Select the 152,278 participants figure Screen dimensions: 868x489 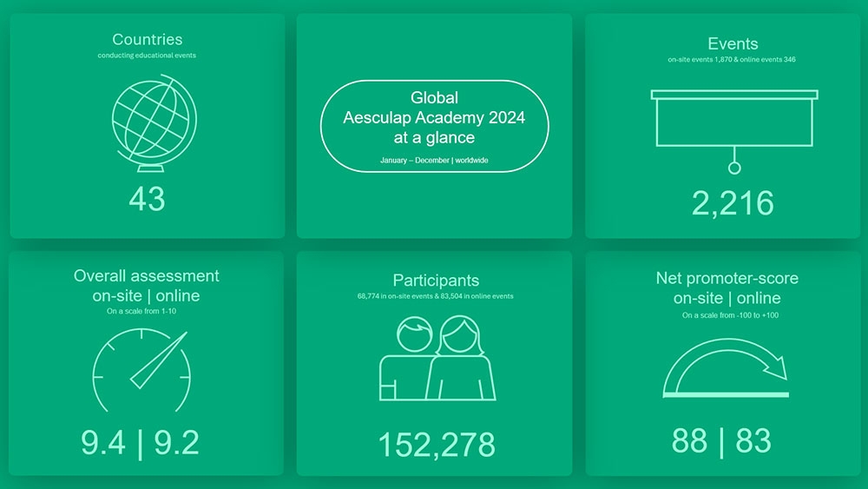click(x=436, y=445)
